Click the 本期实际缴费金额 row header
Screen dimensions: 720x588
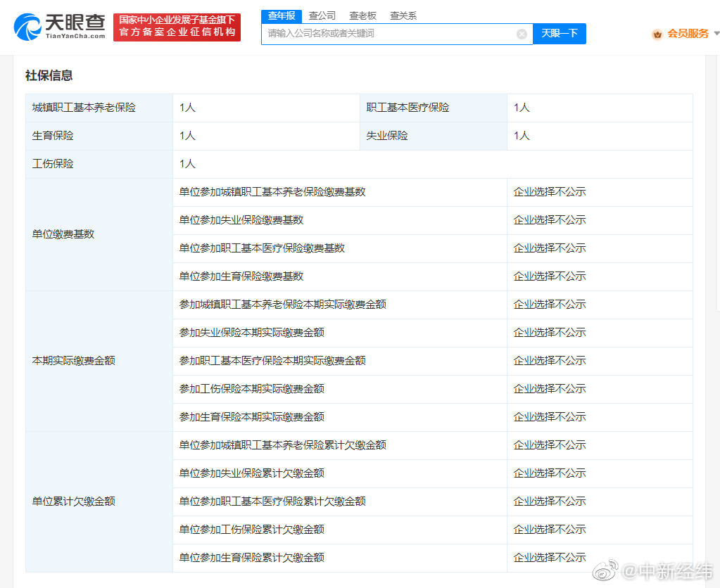pos(99,361)
